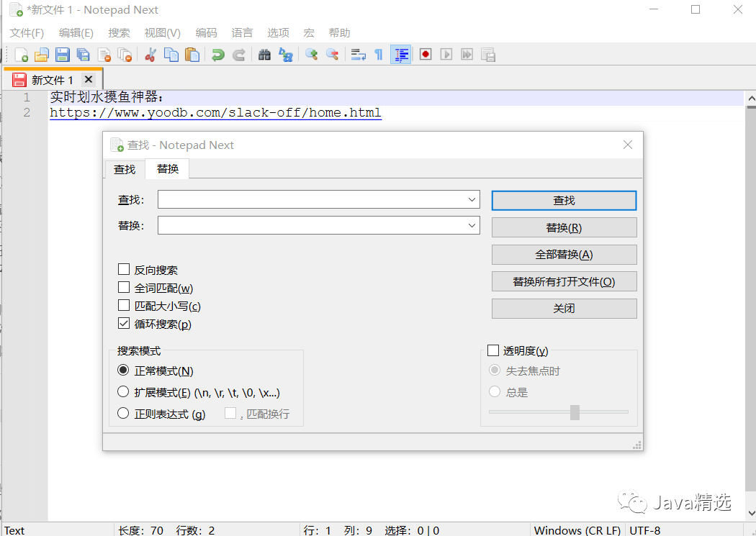The width and height of the screenshot is (756, 536).
Task: Enable the 匹配大小写 checkbox
Action: (124, 305)
